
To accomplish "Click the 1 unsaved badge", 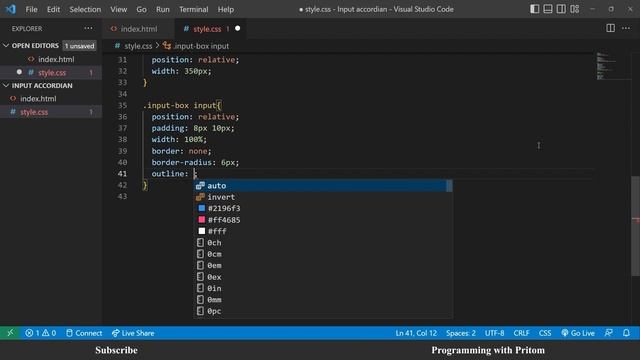I will pos(80,46).
